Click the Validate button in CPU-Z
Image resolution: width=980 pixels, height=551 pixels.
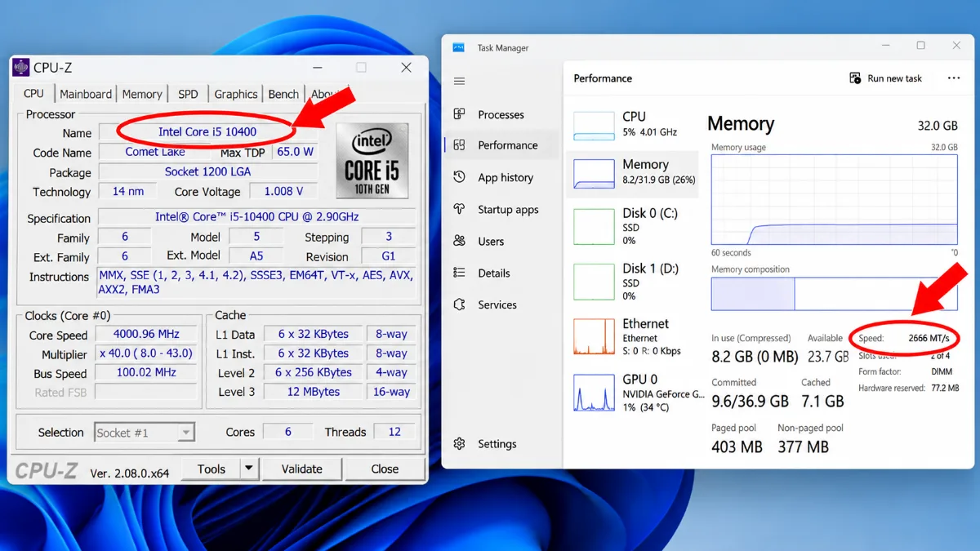point(302,469)
